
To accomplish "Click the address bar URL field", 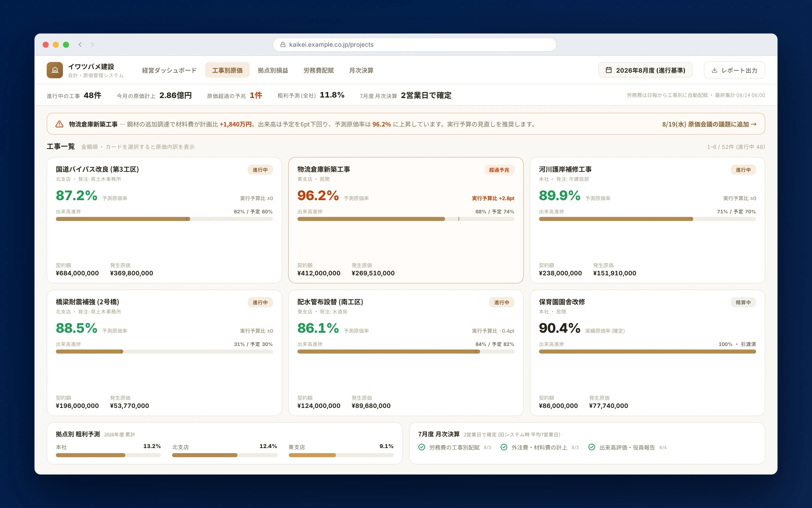I will (414, 45).
